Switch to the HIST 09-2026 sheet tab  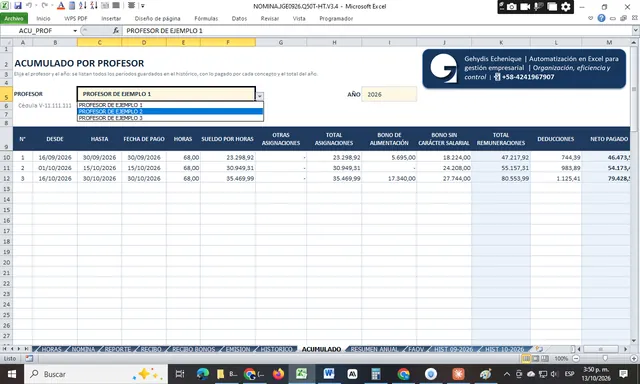point(453,349)
